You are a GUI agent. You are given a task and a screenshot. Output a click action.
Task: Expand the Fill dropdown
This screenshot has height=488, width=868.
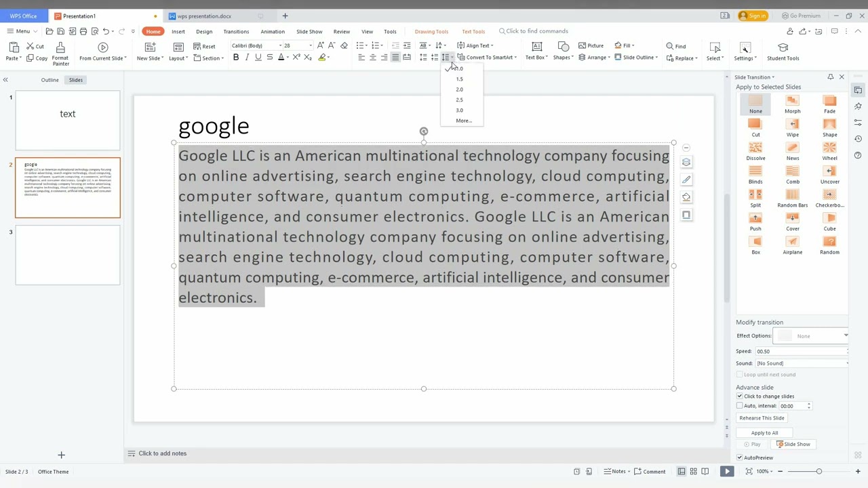(x=625, y=45)
